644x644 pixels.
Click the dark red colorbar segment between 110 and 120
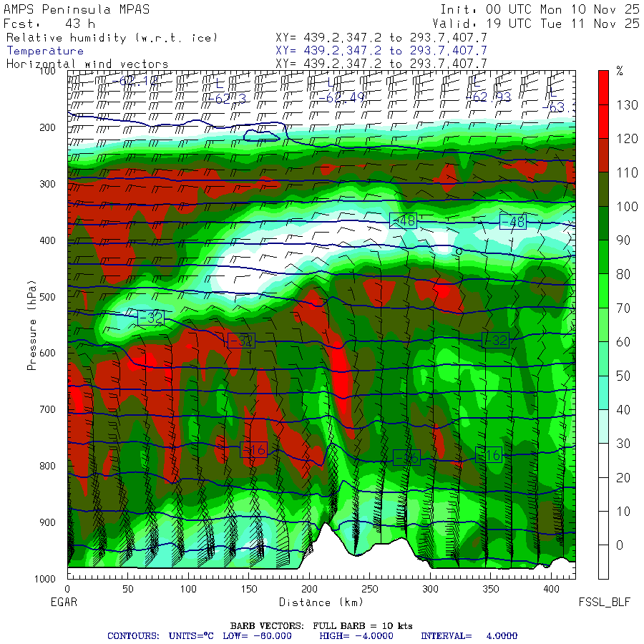pyautogui.click(x=603, y=155)
